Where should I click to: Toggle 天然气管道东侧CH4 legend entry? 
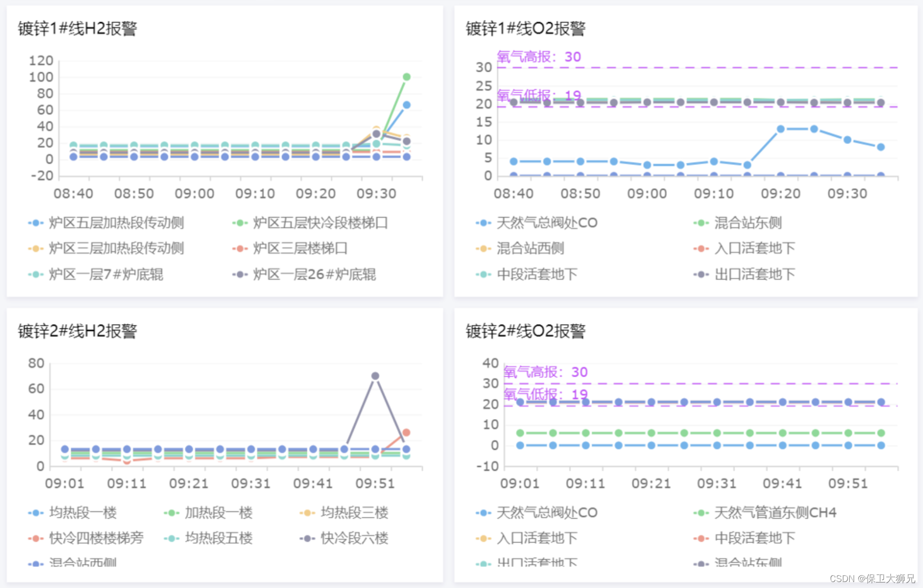coord(765,512)
